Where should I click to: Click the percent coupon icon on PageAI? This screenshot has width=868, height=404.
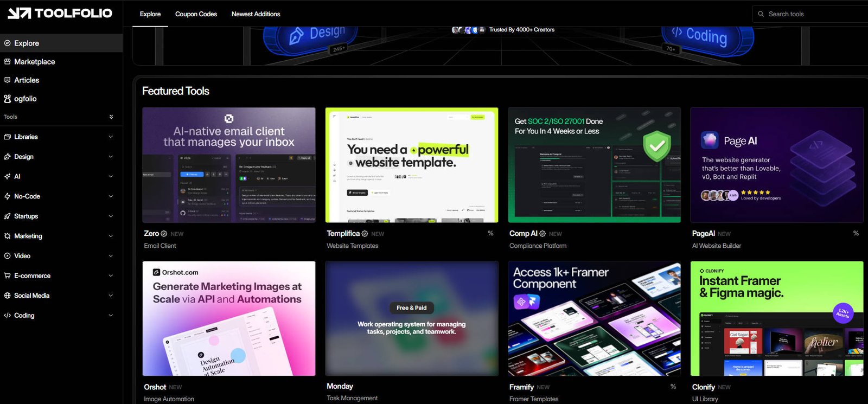(x=856, y=233)
